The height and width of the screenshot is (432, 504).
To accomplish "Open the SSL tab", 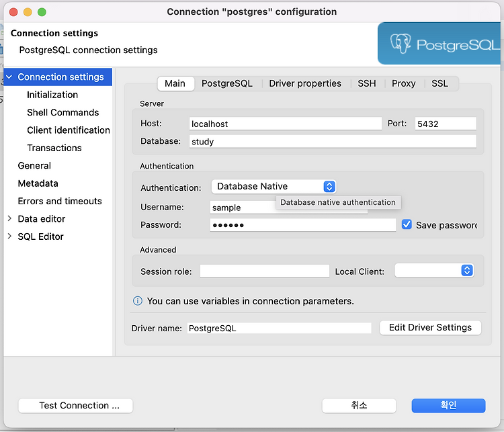I will [x=439, y=83].
